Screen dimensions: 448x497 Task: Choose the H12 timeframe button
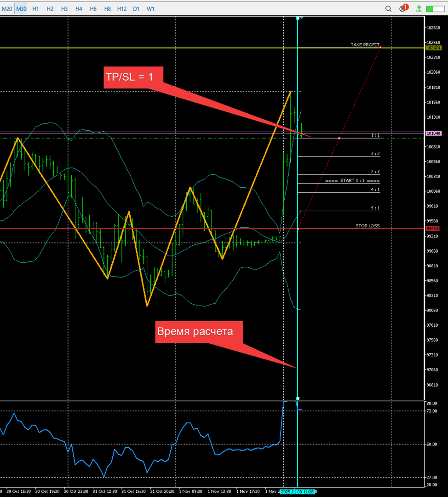tap(122, 9)
